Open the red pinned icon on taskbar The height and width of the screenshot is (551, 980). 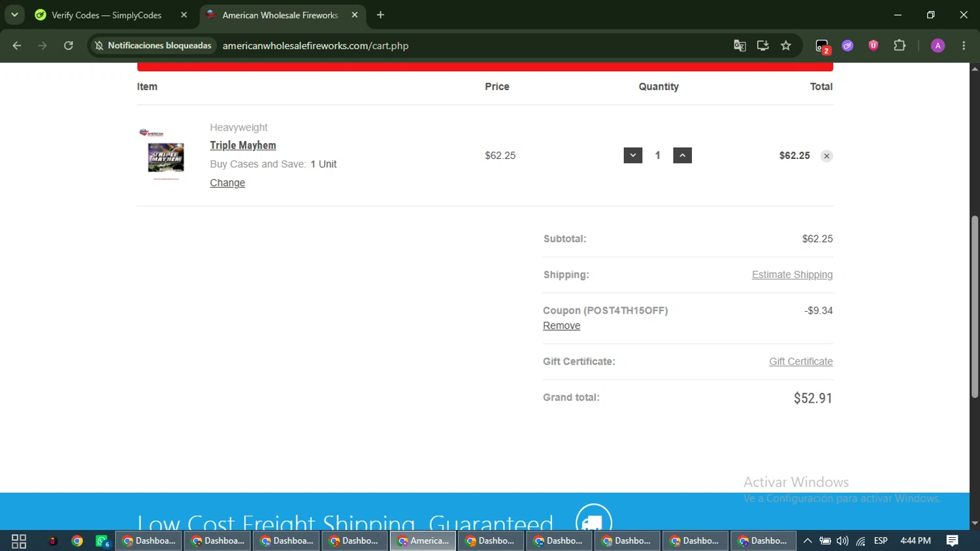(x=52, y=541)
